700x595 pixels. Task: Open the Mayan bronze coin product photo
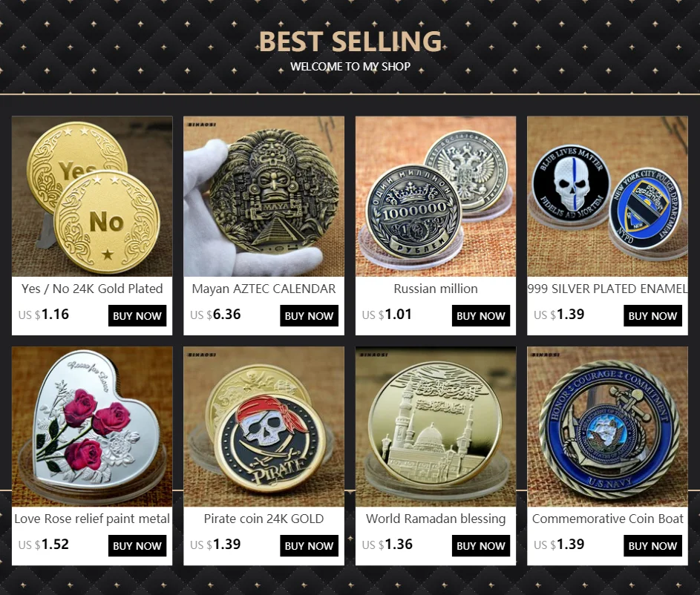pyautogui.click(x=264, y=197)
